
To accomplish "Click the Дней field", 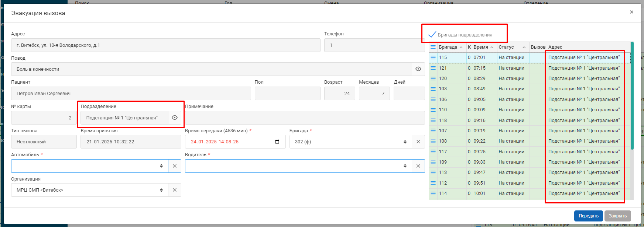I will 409,94.
